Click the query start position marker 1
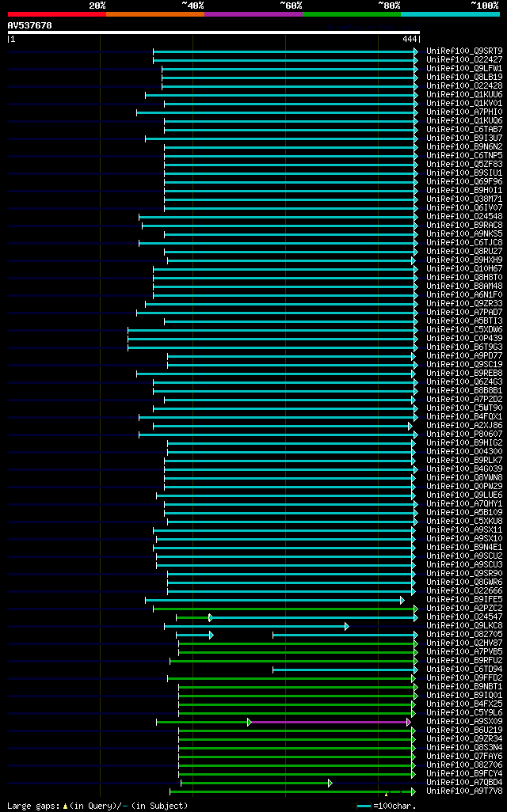 click(13, 40)
